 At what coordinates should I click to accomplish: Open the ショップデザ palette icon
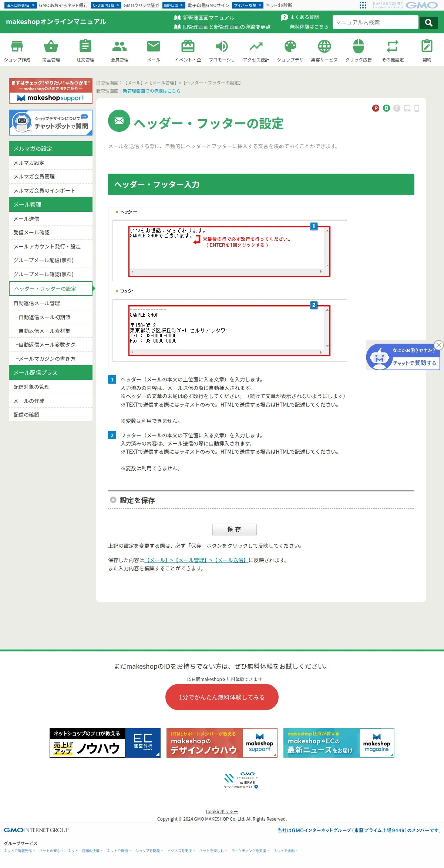tap(290, 47)
